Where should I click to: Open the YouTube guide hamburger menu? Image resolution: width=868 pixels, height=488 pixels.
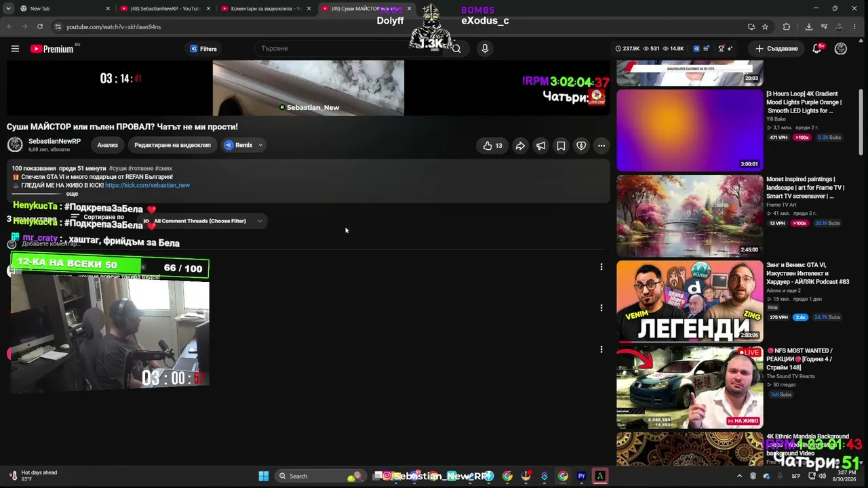pyautogui.click(x=15, y=49)
